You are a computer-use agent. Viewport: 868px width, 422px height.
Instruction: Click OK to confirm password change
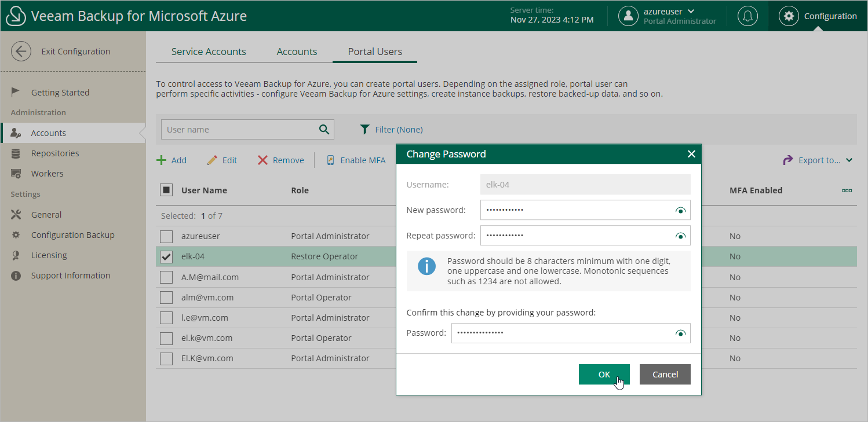604,375
